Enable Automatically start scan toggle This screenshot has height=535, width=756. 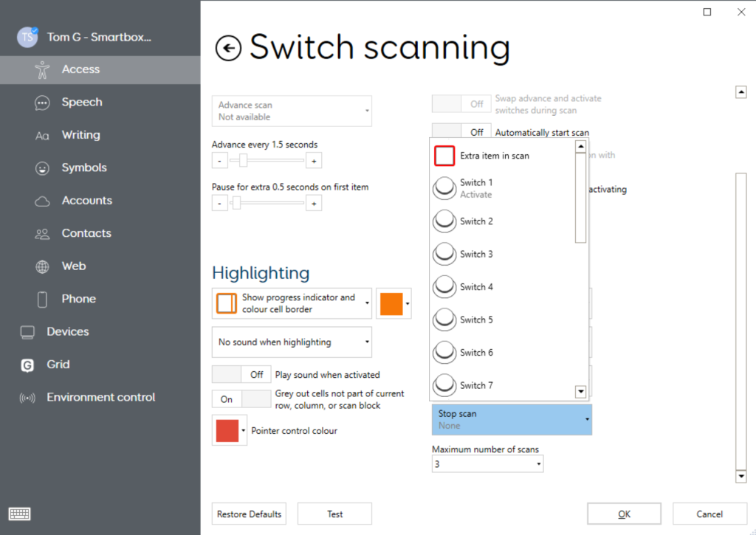point(461,132)
